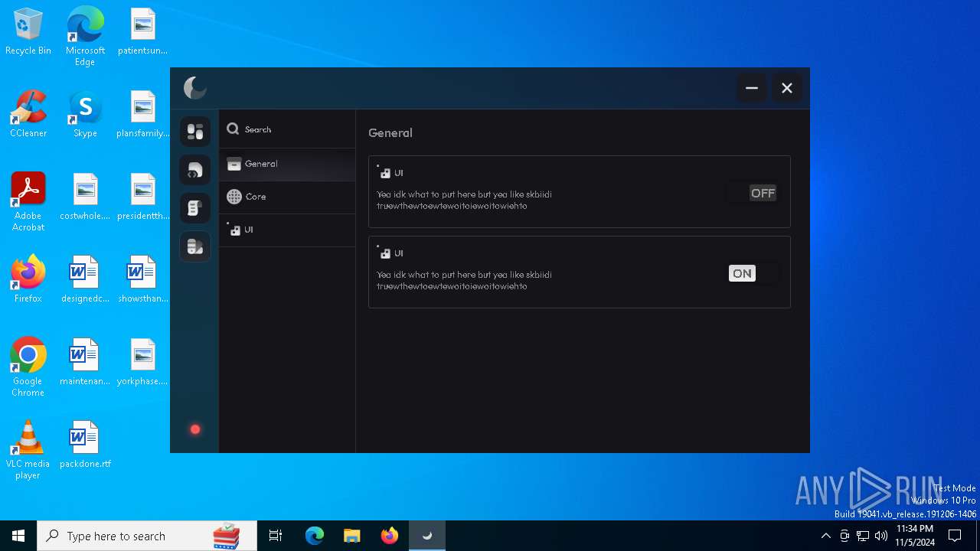The height and width of the screenshot is (551, 980).
Task: Select the patientsun image file on desktop
Action: point(142,32)
